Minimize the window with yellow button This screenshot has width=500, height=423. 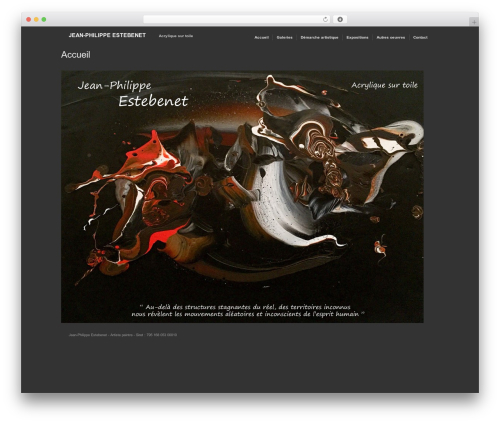coord(36,19)
